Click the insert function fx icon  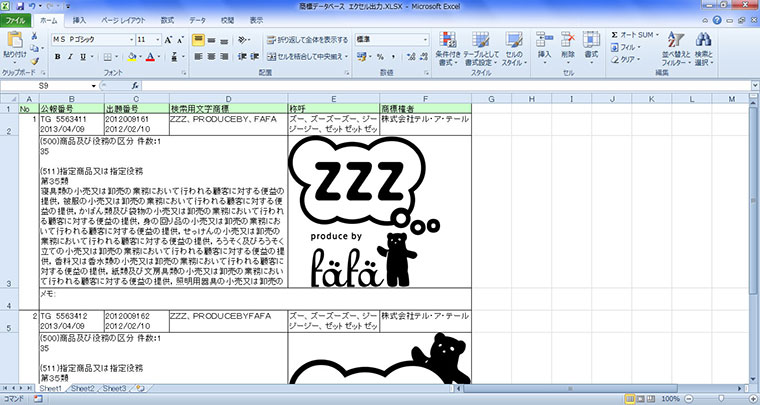coord(135,85)
